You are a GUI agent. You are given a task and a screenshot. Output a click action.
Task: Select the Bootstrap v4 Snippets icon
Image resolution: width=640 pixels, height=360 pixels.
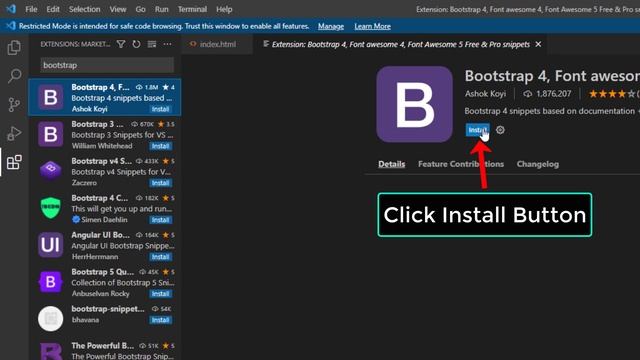pyautogui.click(x=50, y=171)
